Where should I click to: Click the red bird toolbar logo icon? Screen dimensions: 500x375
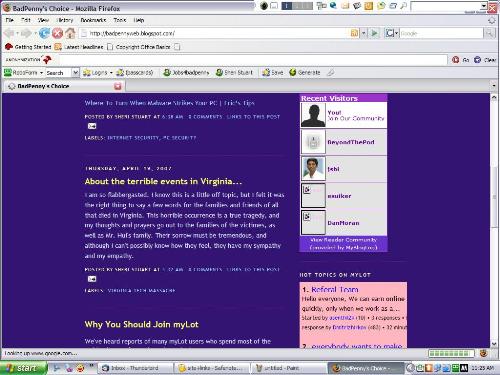(47, 60)
